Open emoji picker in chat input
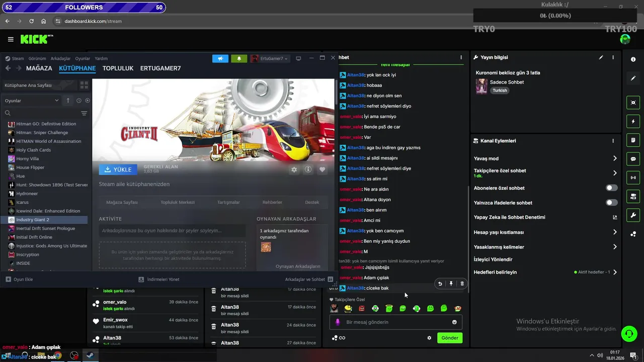Viewport: 644px width, 362px height. coord(454,322)
